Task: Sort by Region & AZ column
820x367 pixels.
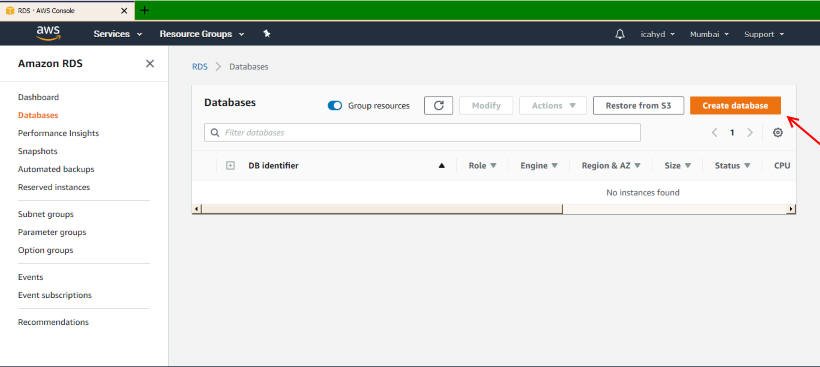Action: tap(611, 166)
